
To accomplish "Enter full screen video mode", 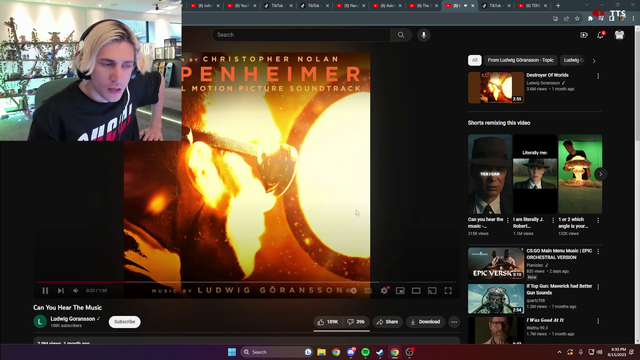I will tap(448, 291).
